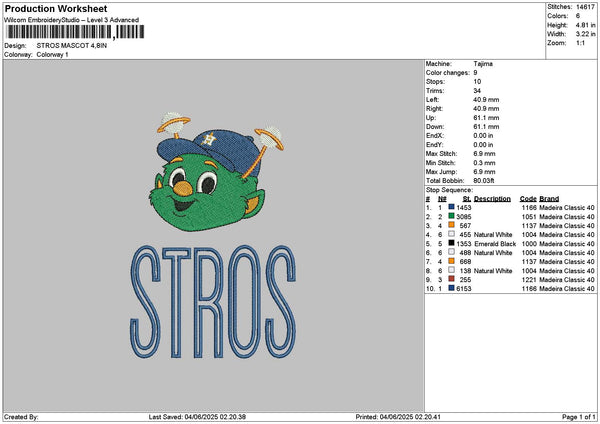Viewport: 600px width, 424px height.
Task: Click the 'St.' column header
Action: [466, 199]
